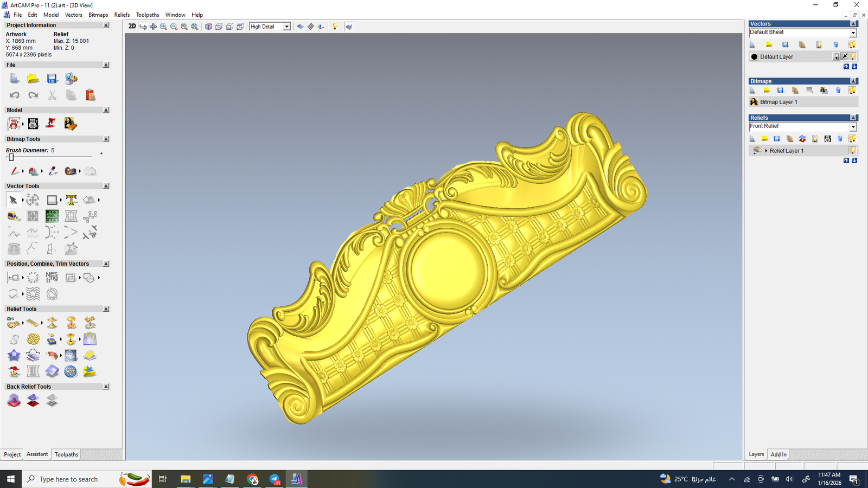Toggle lock on Default Layer
This screenshot has width=868, height=488.
[837, 57]
